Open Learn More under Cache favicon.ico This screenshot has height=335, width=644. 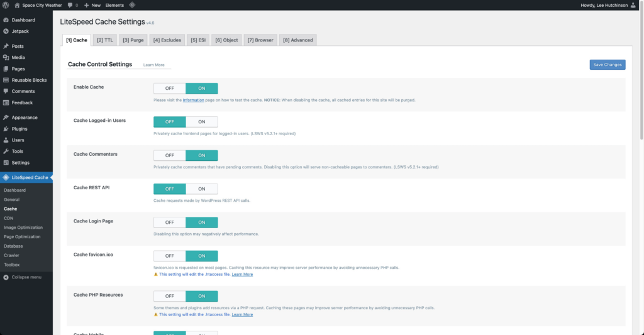click(x=242, y=274)
